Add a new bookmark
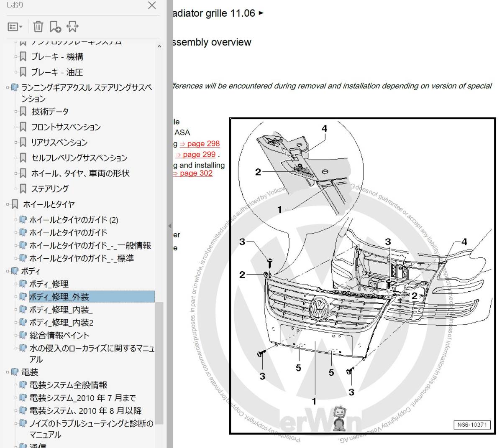The height and width of the screenshot is (448, 502). pos(55,27)
